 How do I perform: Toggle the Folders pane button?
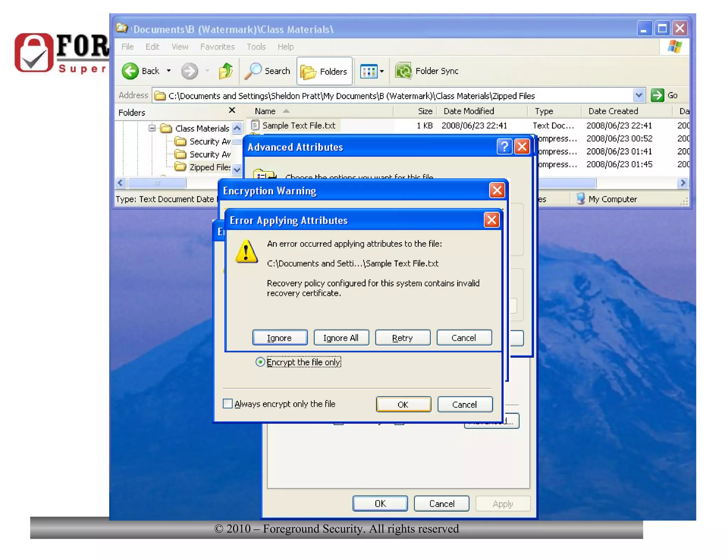(x=324, y=71)
